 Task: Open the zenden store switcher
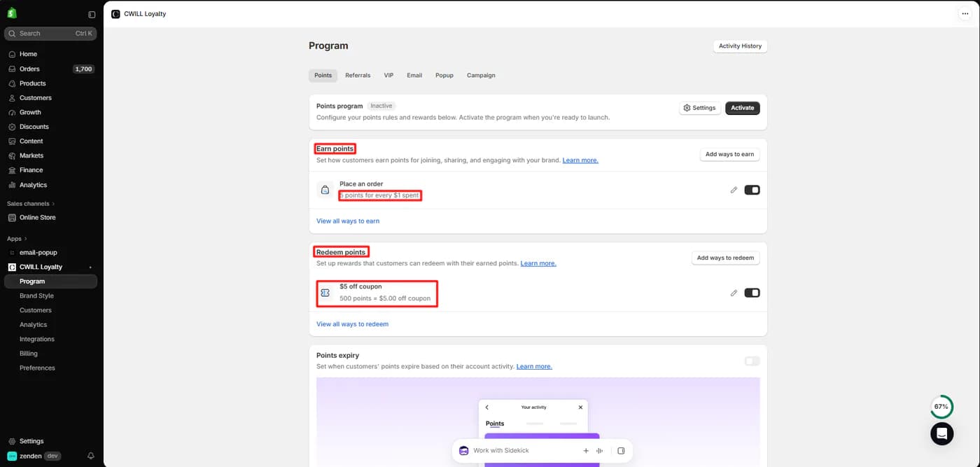34,456
